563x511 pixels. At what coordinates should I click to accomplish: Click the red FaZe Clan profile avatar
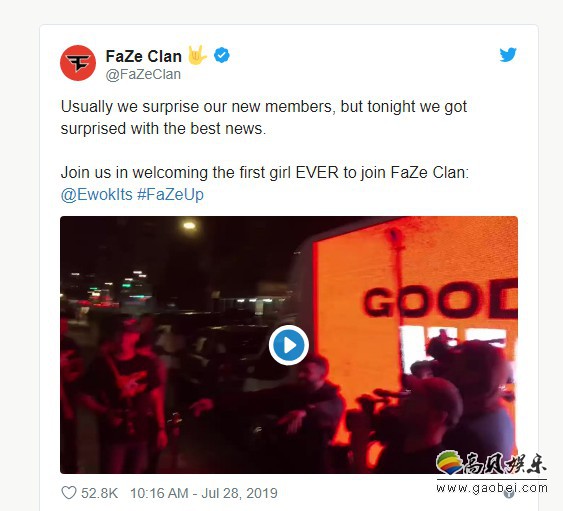point(78,63)
